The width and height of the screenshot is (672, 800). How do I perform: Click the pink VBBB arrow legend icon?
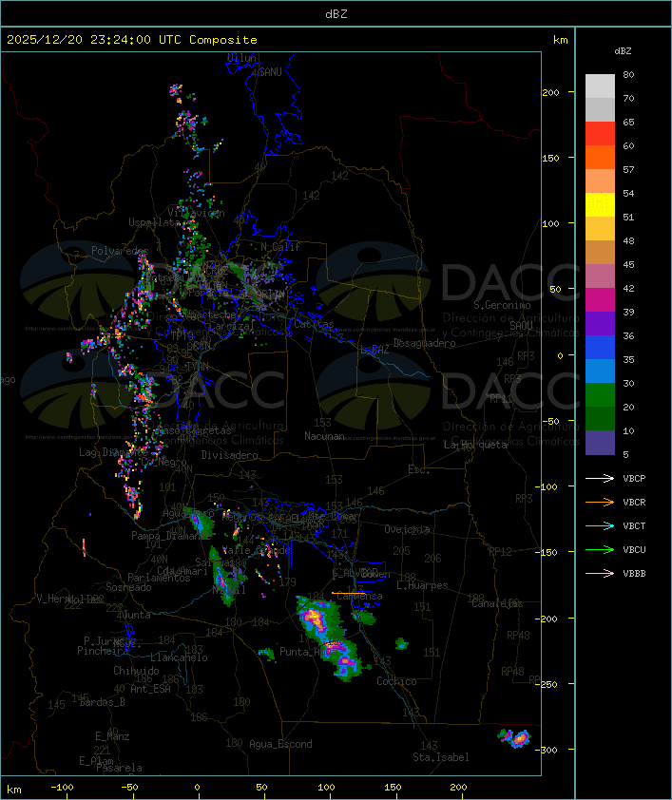pos(600,574)
